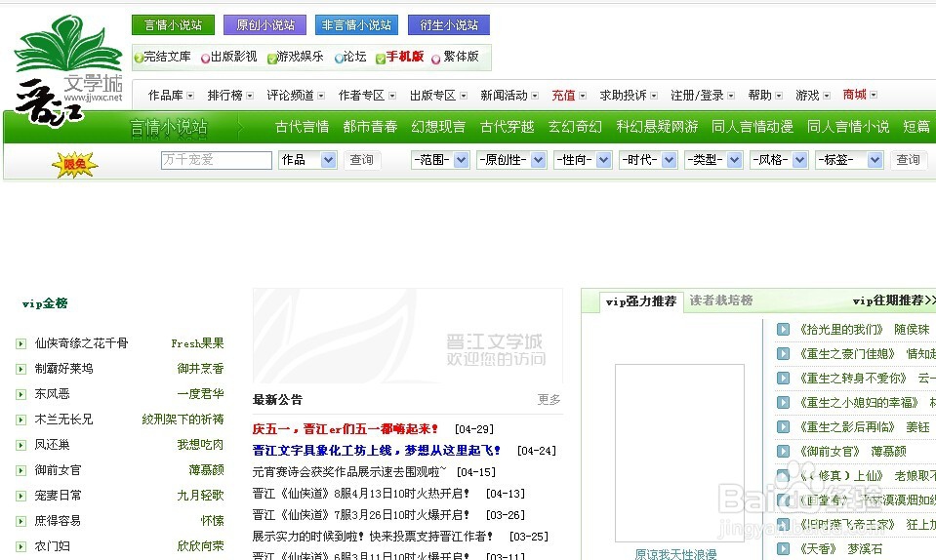Open the 古代言情 category
Viewport: 936px width, 560px height.
[302, 127]
